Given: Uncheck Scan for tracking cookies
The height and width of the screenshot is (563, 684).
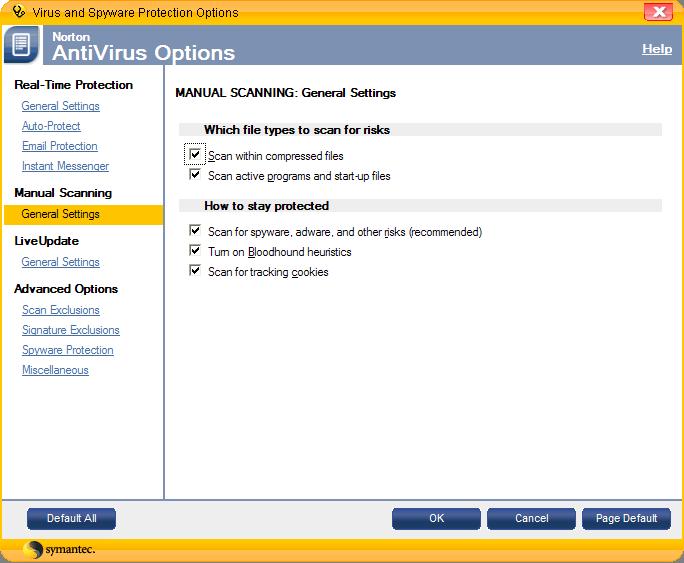Looking at the screenshot, I should pos(195,270).
